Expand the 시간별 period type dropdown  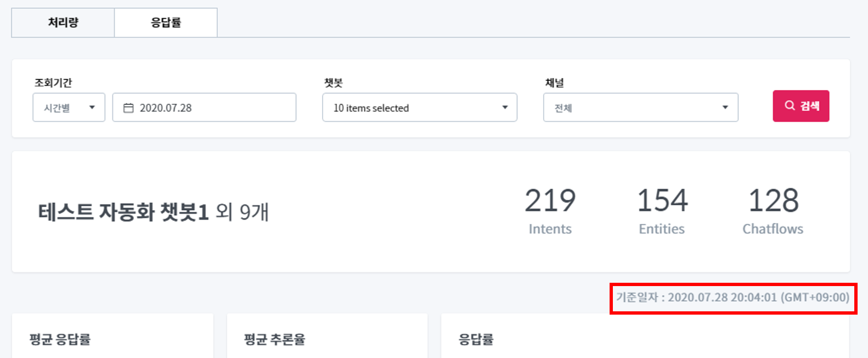tap(69, 108)
